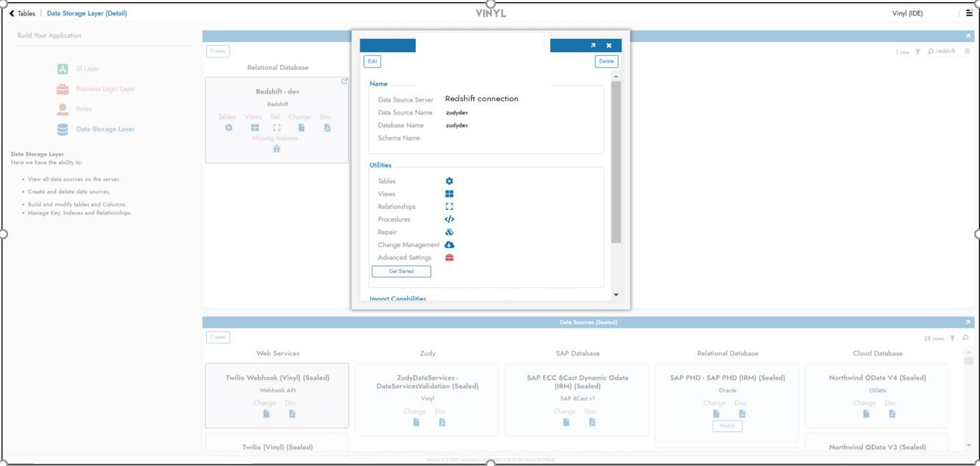Open Change icon on SAP ECC 8Cast card
This screenshot has width=980, height=466.
(566, 422)
